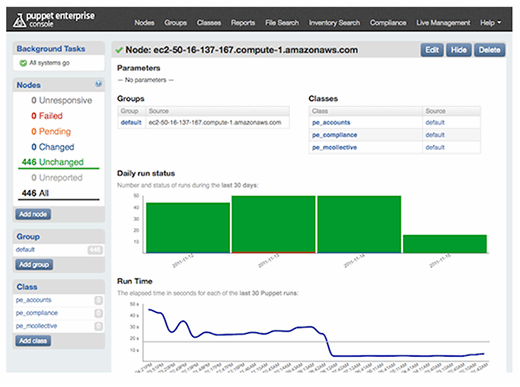Open the Class sidebar heading link
520x387 pixels.
(27, 287)
